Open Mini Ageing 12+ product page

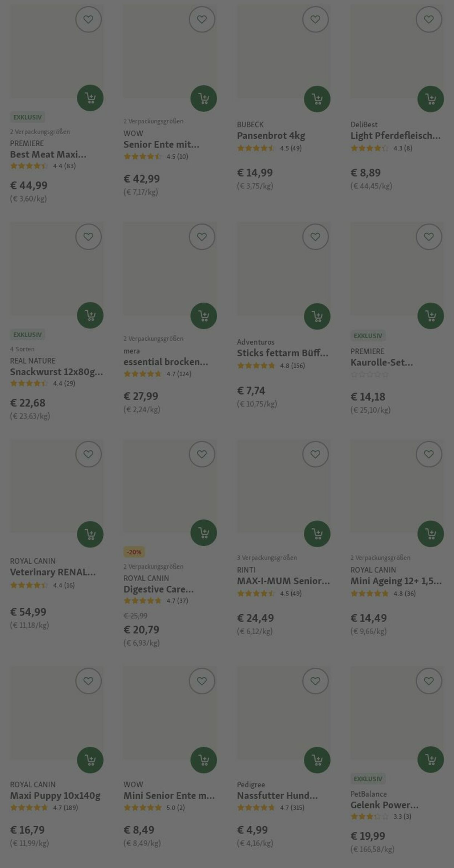(396, 581)
